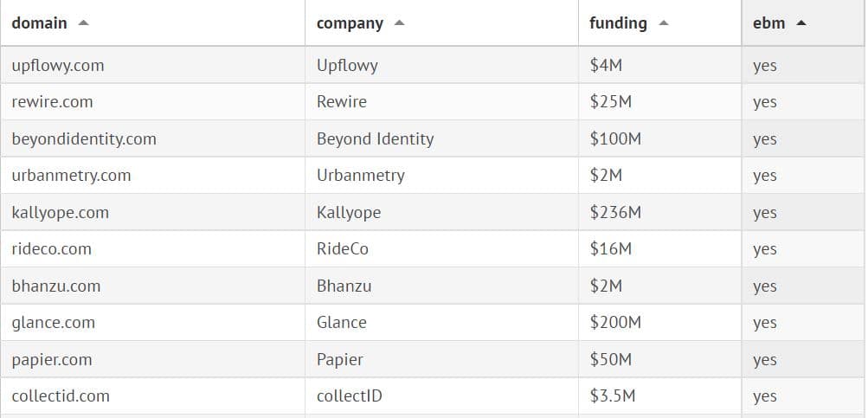Select the bhanzu.com domain cell
868x418 pixels.
click(55, 286)
